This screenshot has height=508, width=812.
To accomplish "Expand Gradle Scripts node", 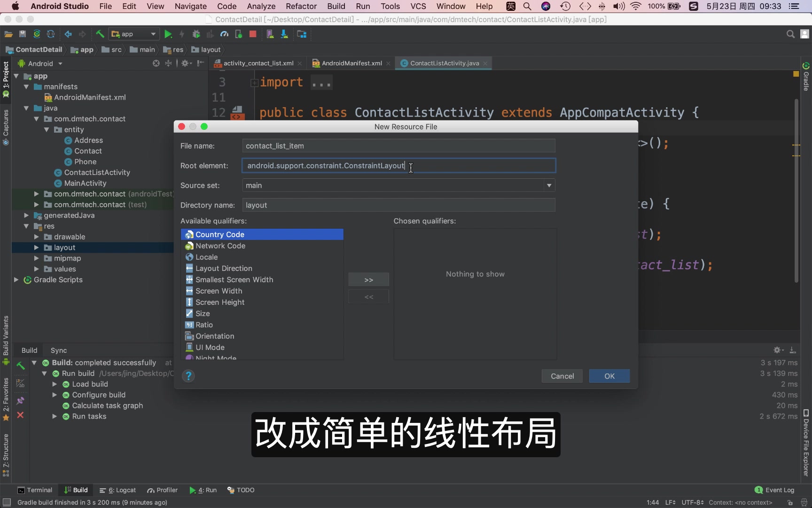I will click(x=16, y=280).
